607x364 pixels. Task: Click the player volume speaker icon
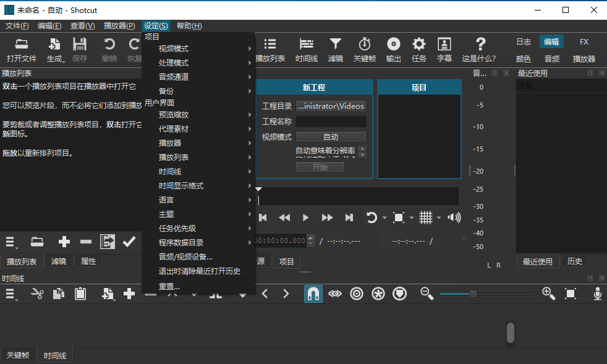coord(454,218)
